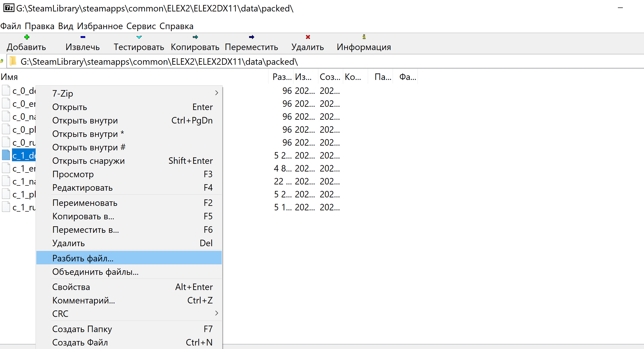Click the green plus Add icon
The height and width of the screenshot is (349, 644).
click(x=27, y=37)
